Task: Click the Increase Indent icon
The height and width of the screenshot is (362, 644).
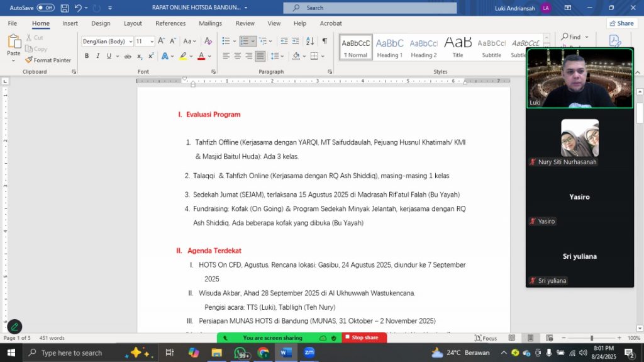Action: point(296,41)
